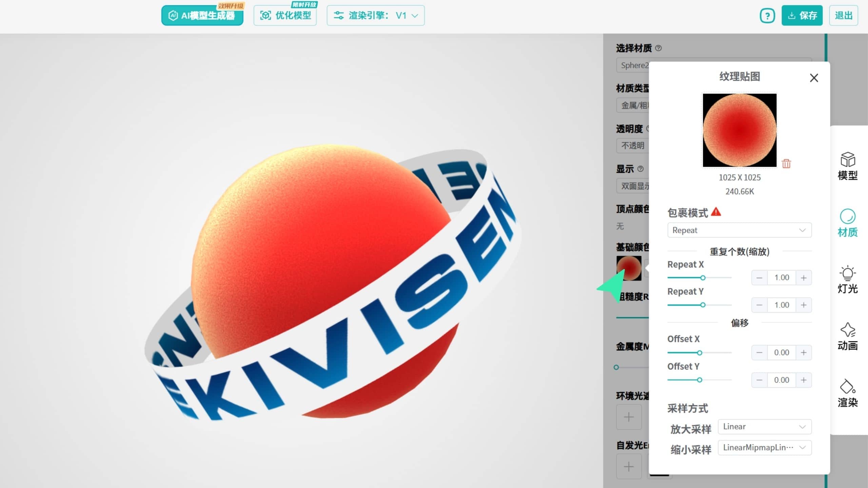Open the 金属/粗糙 material type dropdown

coord(633,105)
